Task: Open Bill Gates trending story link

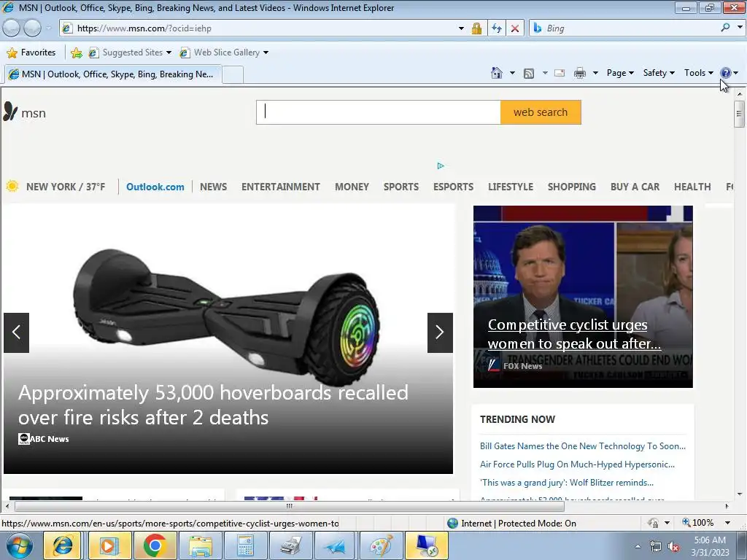Action: pyautogui.click(x=583, y=446)
